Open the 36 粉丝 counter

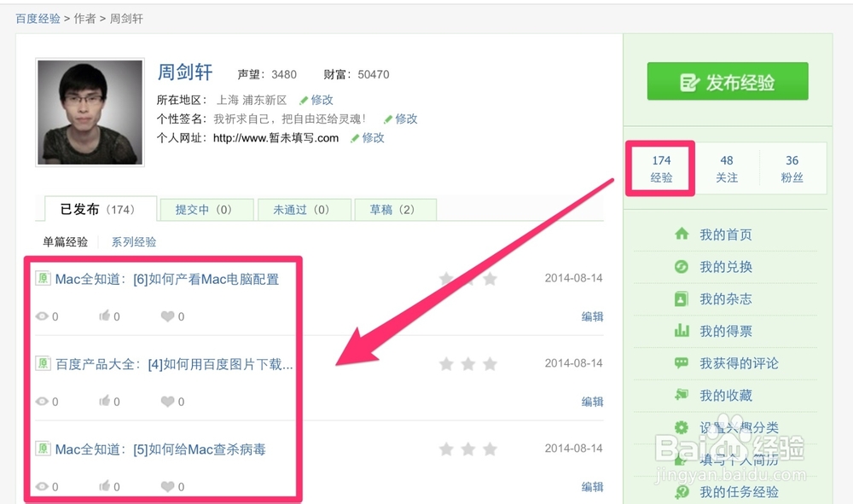coord(792,169)
